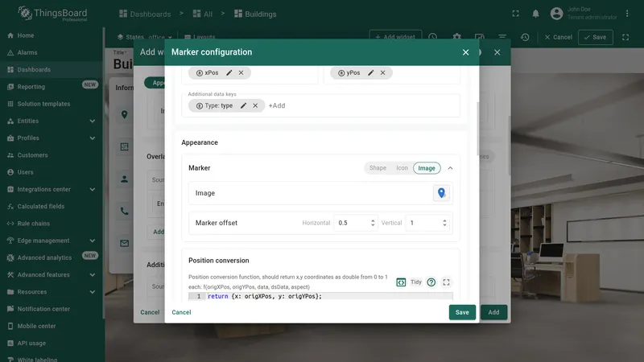Edit the xPos data key

click(x=229, y=72)
